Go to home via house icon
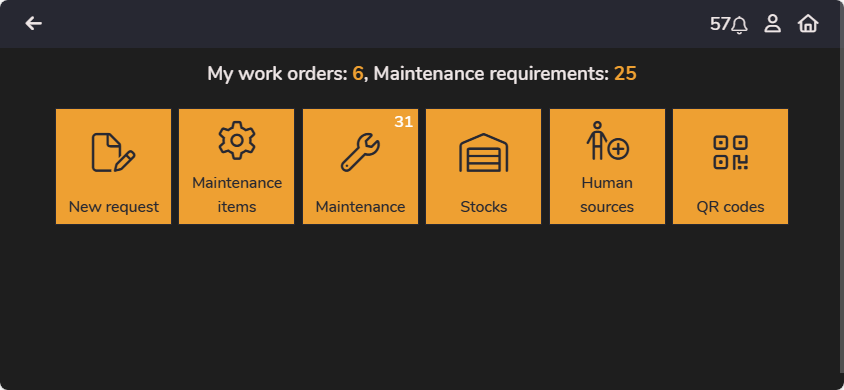844x390 pixels. [808, 24]
